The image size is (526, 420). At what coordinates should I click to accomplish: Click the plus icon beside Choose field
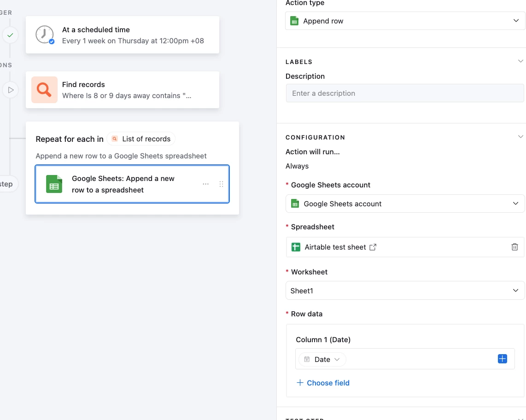pyautogui.click(x=300, y=382)
